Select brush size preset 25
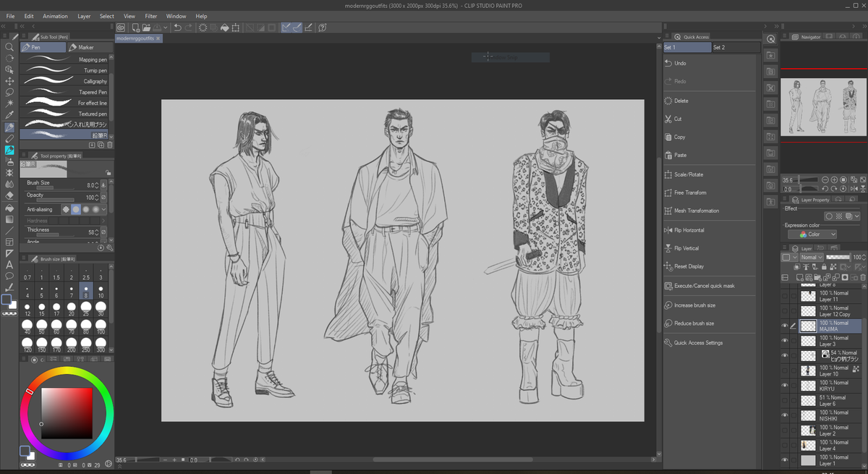The image size is (868, 474). click(86, 308)
